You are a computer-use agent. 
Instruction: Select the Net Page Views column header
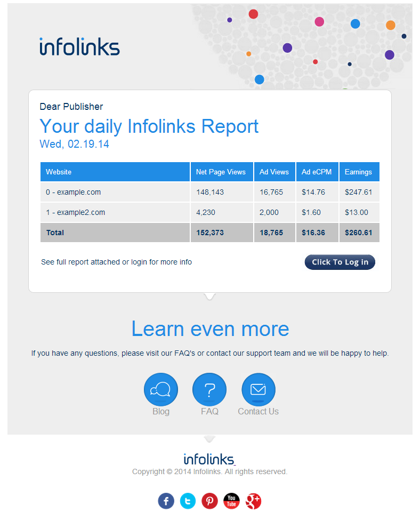pyautogui.click(x=222, y=172)
